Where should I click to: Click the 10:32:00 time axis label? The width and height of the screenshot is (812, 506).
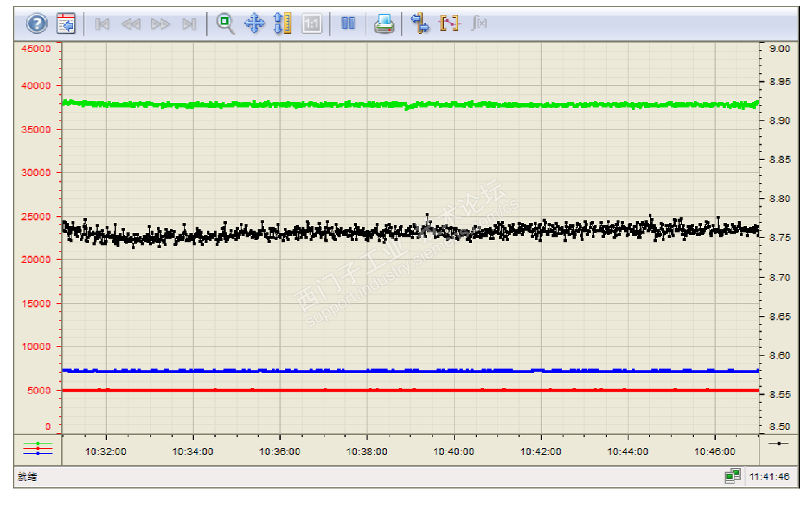(106, 451)
